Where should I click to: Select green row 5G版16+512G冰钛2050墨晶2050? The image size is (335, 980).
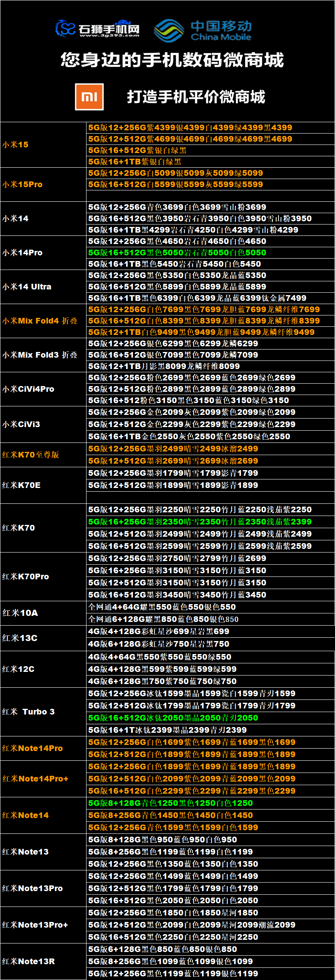210,718
